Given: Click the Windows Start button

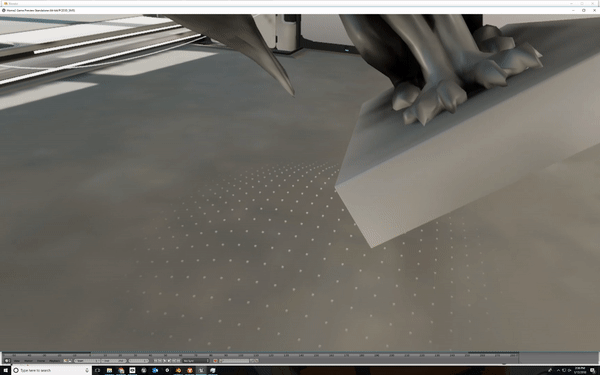Looking at the screenshot, I should tap(5, 370).
